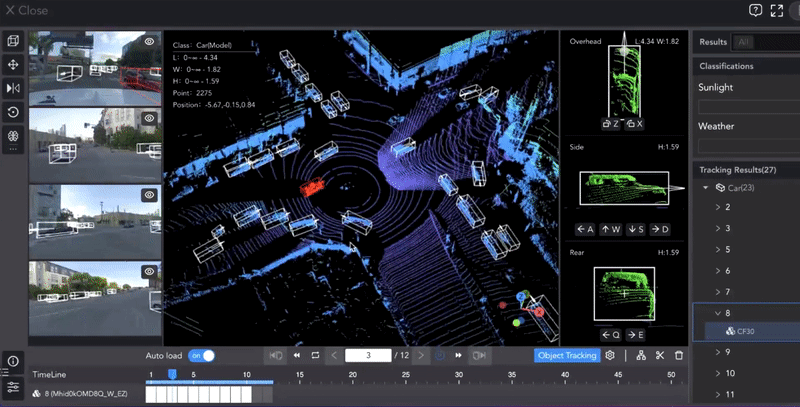Screen dimensions: 800x407
Task: Click the copy-from-previous-frame icon
Action: click(x=276, y=355)
